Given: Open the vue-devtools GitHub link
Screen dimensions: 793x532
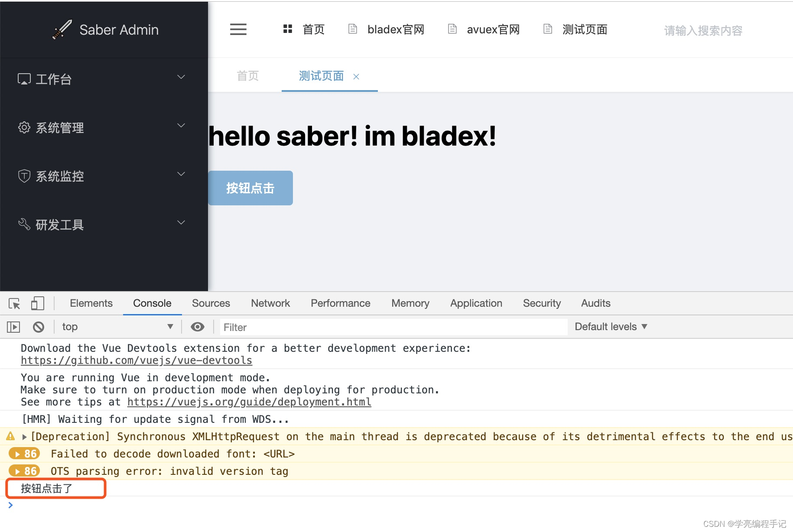Looking at the screenshot, I should pos(136,360).
